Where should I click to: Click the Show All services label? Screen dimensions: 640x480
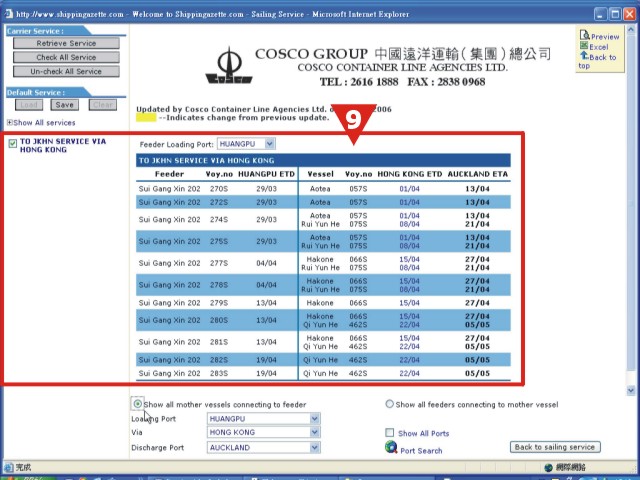click(x=44, y=122)
